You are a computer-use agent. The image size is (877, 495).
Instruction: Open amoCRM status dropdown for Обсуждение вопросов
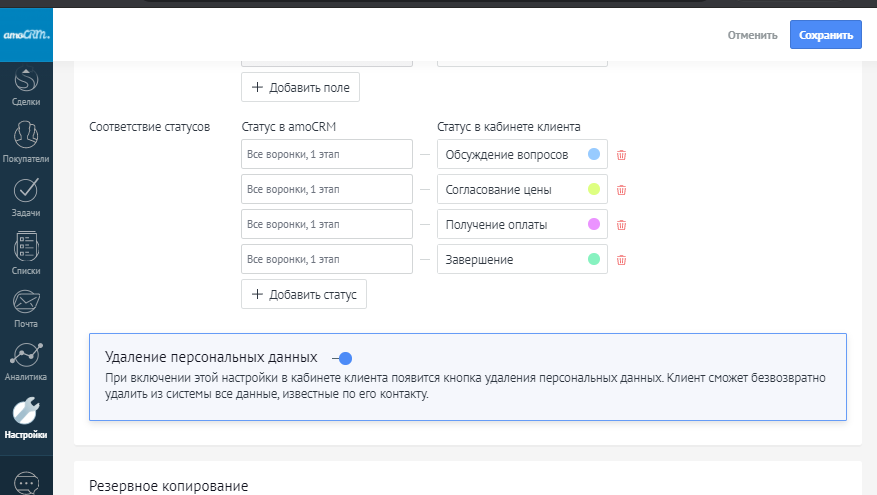[x=327, y=155]
